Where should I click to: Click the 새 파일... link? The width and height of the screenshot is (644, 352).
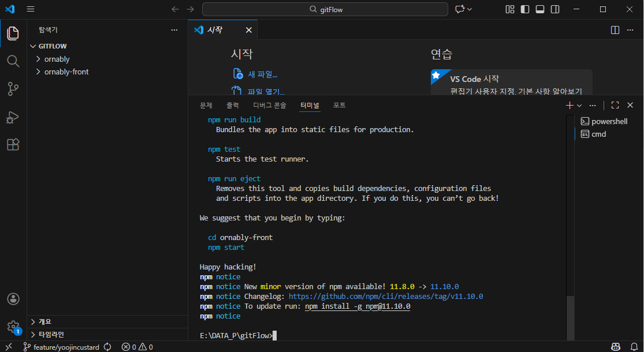(x=262, y=74)
